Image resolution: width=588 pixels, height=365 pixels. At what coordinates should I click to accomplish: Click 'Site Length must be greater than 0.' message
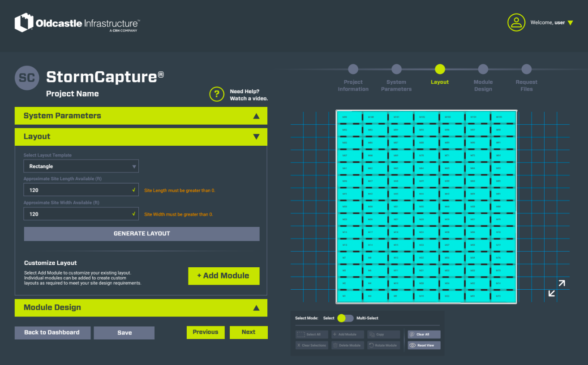180,191
